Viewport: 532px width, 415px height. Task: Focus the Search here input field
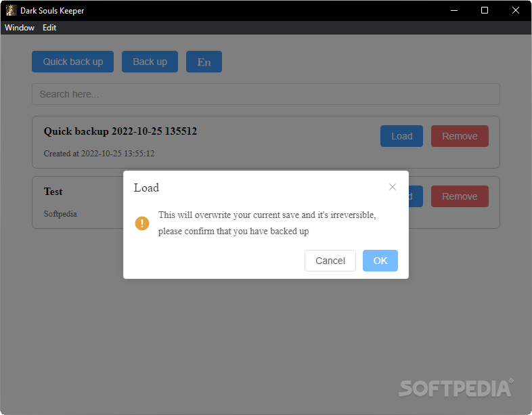265,94
